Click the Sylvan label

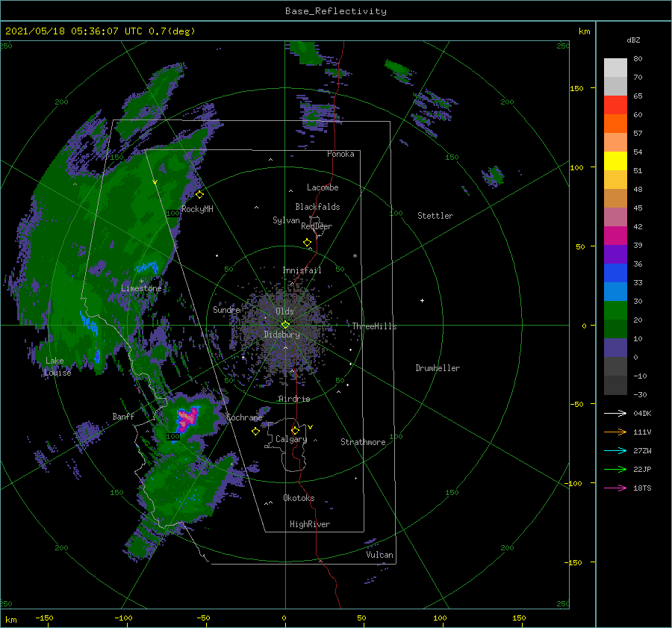point(286,220)
